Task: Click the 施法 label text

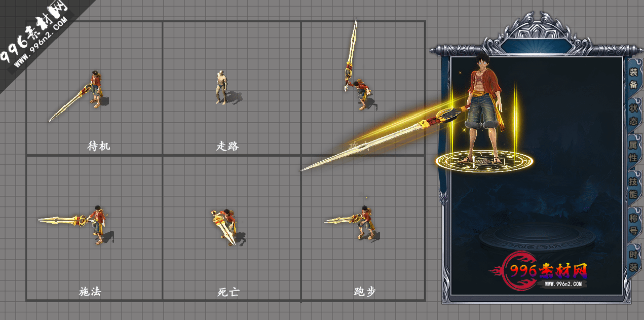Action: click(x=90, y=292)
